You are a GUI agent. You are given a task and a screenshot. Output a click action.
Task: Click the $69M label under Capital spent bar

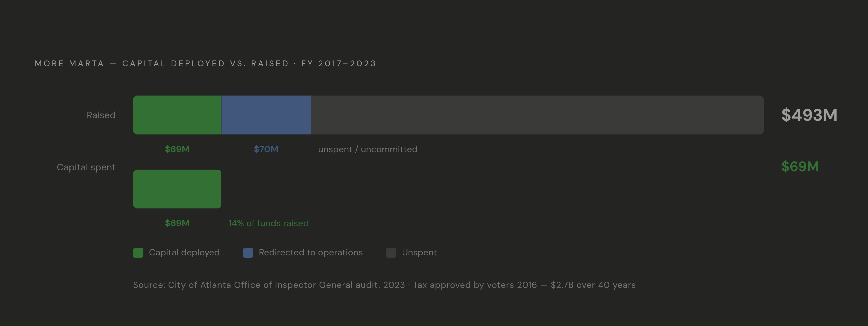click(x=177, y=223)
